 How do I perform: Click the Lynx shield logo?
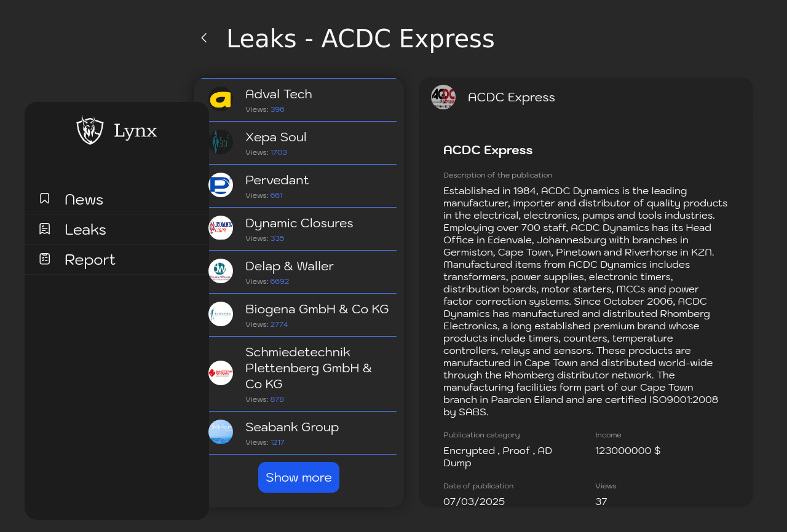pyautogui.click(x=90, y=130)
